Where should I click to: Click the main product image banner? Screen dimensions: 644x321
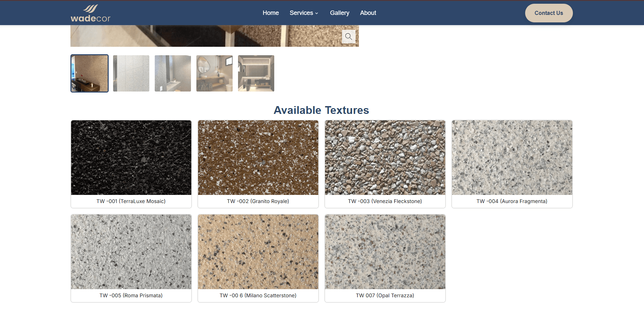(203, 36)
